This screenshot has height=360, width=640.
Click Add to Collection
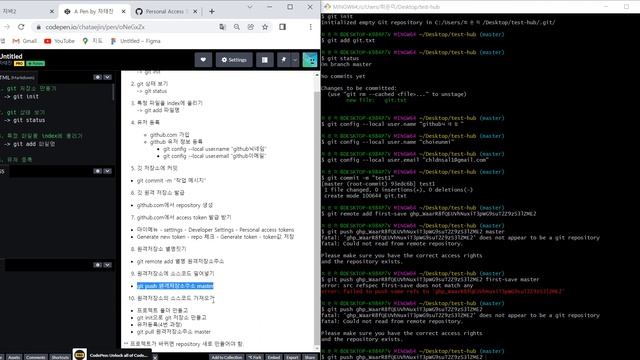point(227,357)
